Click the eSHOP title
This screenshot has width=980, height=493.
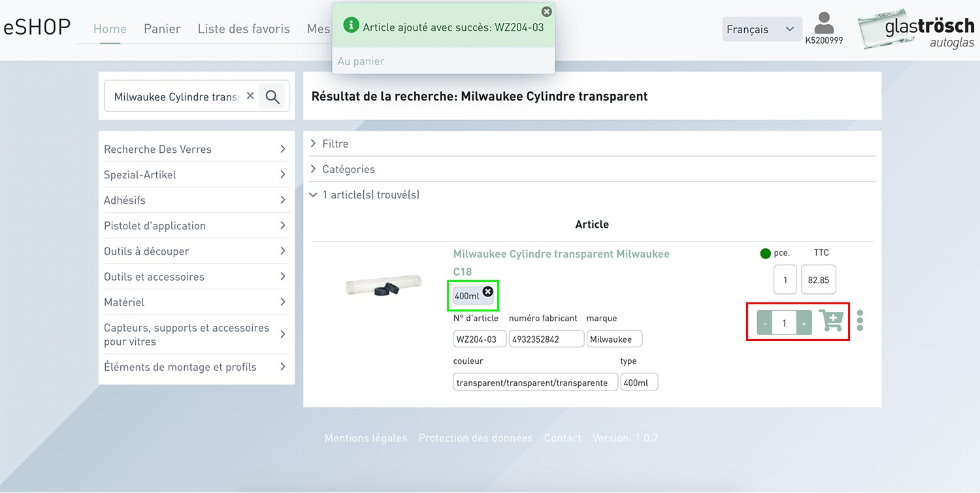click(37, 27)
